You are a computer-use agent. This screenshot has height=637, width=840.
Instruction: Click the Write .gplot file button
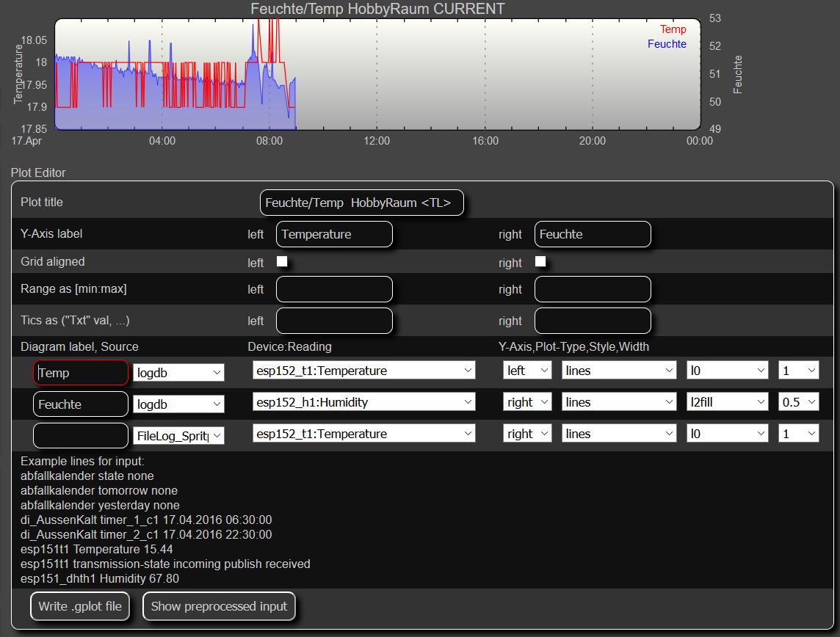click(x=80, y=607)
